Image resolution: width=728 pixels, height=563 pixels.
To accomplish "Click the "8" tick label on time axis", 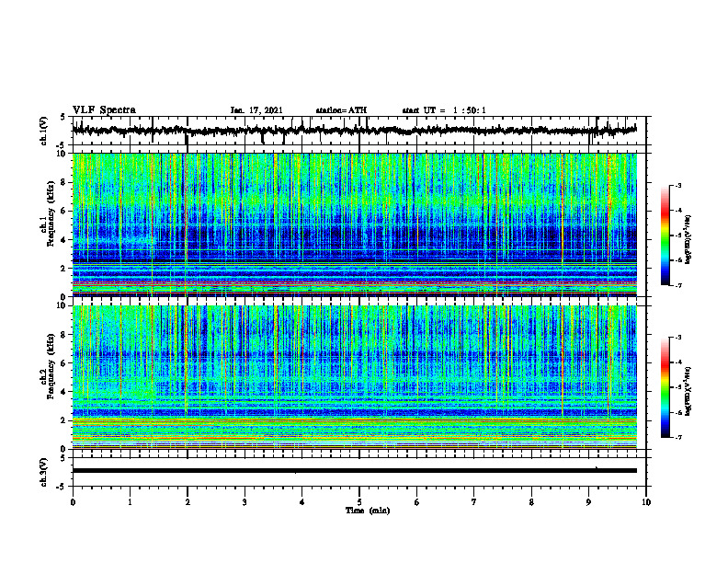I will (x=531, y=502).
